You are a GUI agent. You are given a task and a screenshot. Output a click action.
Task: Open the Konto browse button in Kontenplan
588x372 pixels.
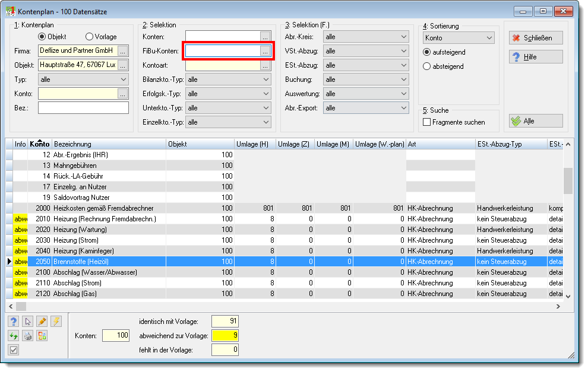[122, 94]
